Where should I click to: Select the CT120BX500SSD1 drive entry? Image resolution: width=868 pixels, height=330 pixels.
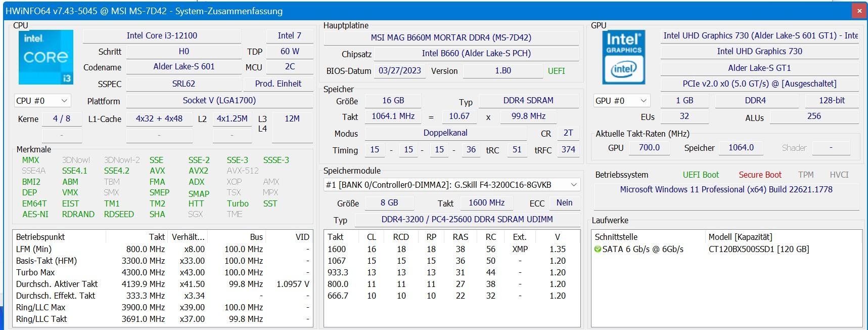click(759, 249)
